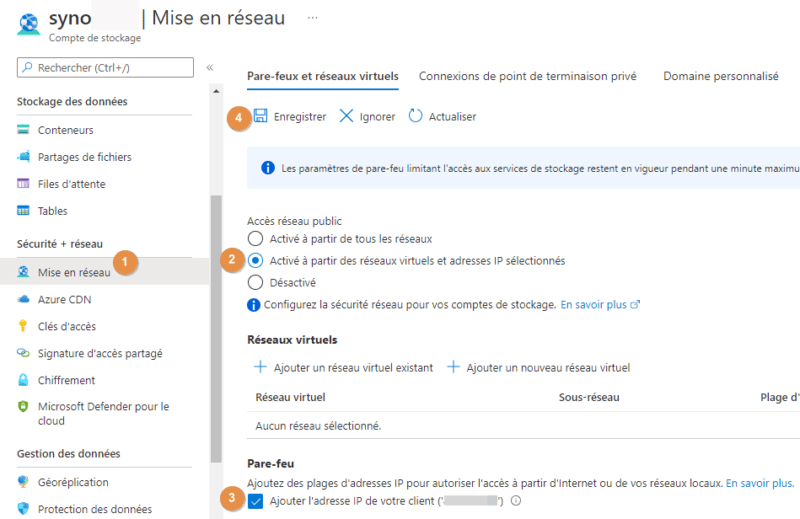Click the storage account globe icon in header
Image resolution: width=800 pixels, height=519 pixels.
pyautogui.click(x=29, y=24)
